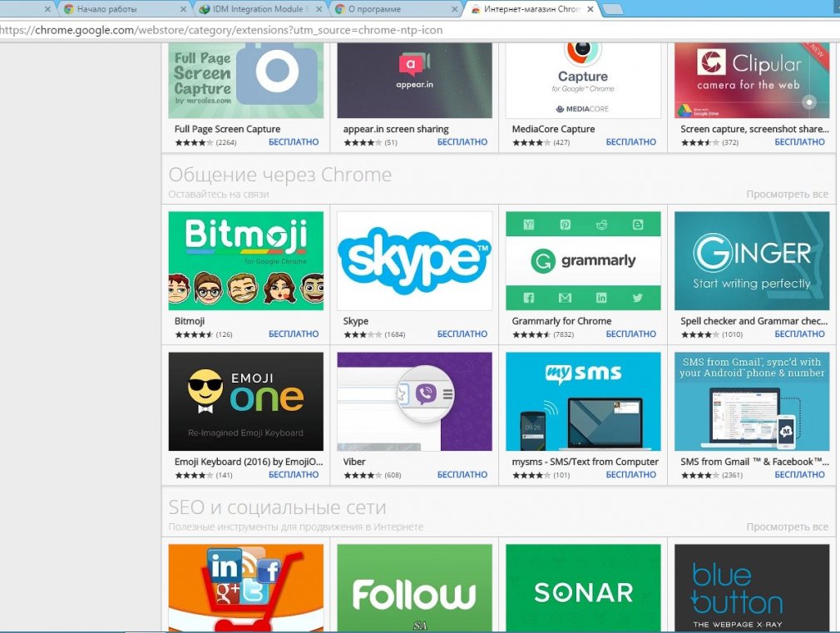Click БЕСПЛАТНО under MediaCore Capture
Viewport: 840px width, 633px height.
631,142
